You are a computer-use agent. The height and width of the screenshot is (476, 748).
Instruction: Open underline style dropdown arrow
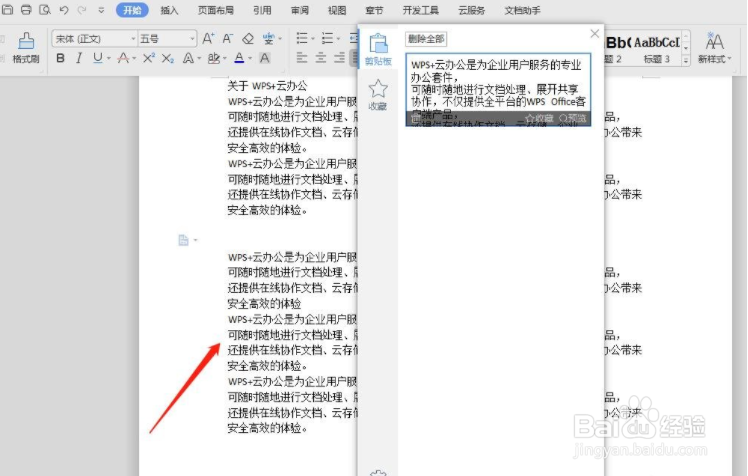109,59
